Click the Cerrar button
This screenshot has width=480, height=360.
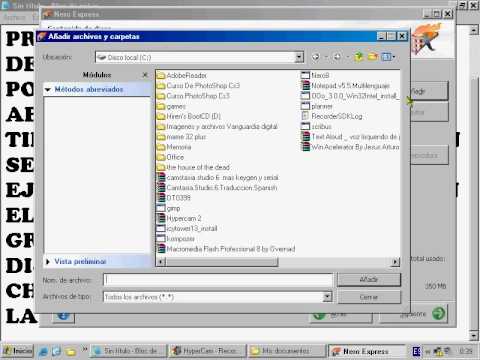tap(369, 297)
